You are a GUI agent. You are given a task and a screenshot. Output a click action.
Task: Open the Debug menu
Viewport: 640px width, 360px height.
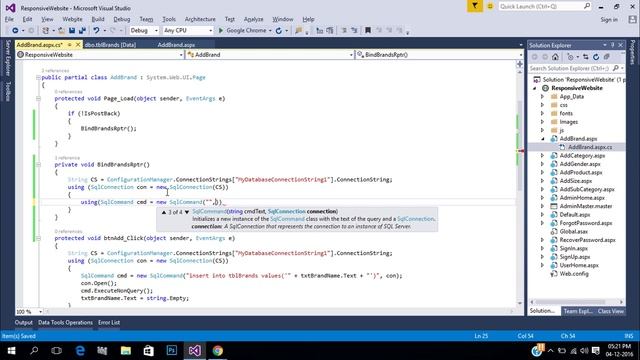pyautogui.click(x=122, y=19)
